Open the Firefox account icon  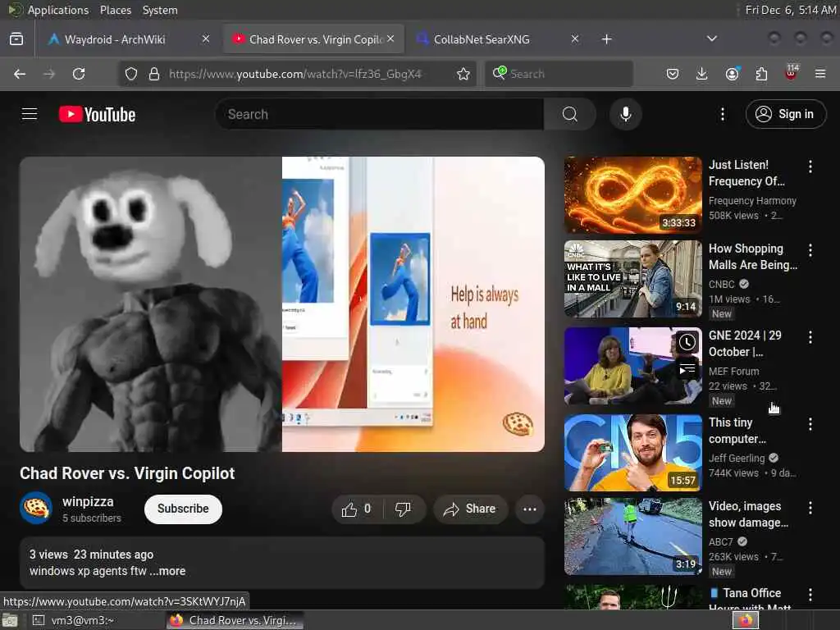[732, 74]
